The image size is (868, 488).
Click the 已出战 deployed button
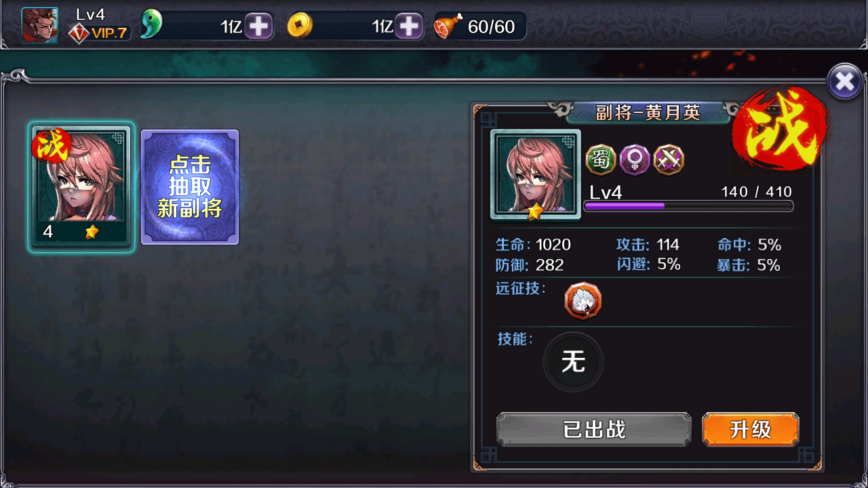point(594,430)
